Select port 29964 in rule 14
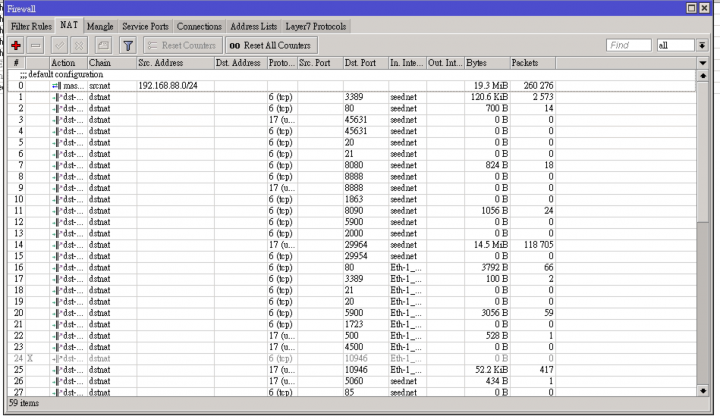This screenshot has width=720, height=419. [356, 245]
